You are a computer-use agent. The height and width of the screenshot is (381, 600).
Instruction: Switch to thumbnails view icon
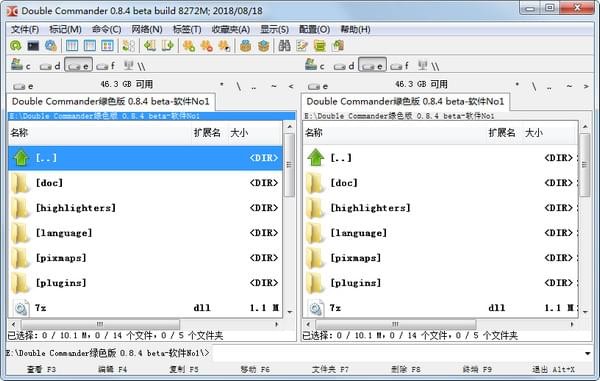tap(108, 46)
